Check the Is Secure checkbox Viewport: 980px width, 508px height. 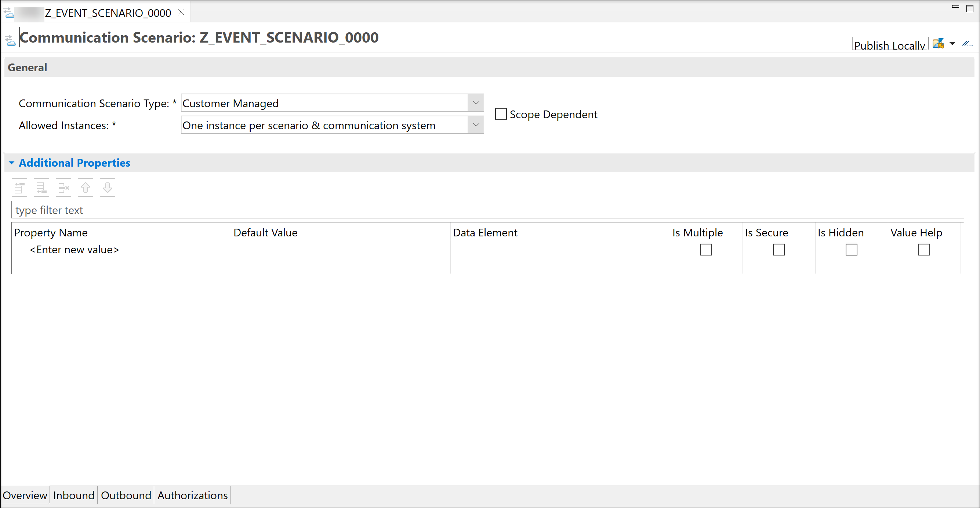779,250
